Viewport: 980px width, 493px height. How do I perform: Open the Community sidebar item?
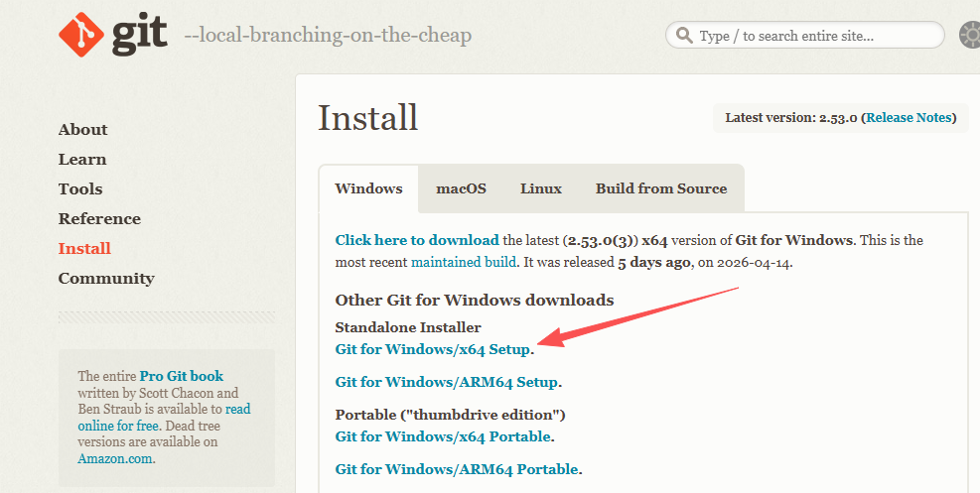pyautogui.click(x=106, y=278)
